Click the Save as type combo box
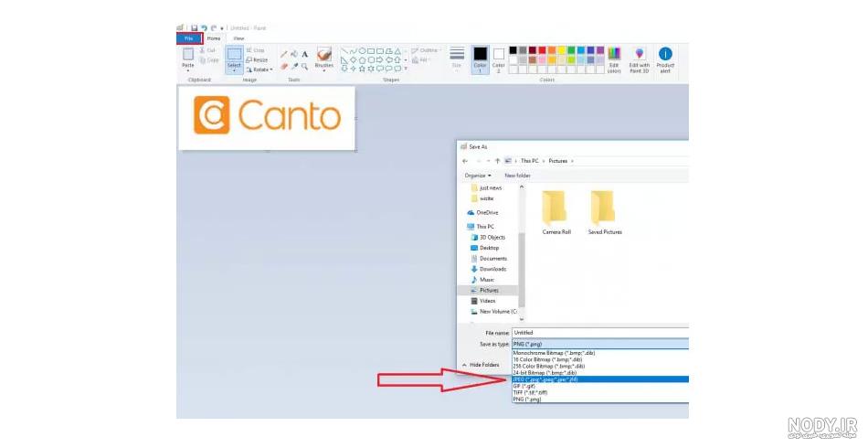This screenshot has height=448, width=868. [x=600, y=344]
